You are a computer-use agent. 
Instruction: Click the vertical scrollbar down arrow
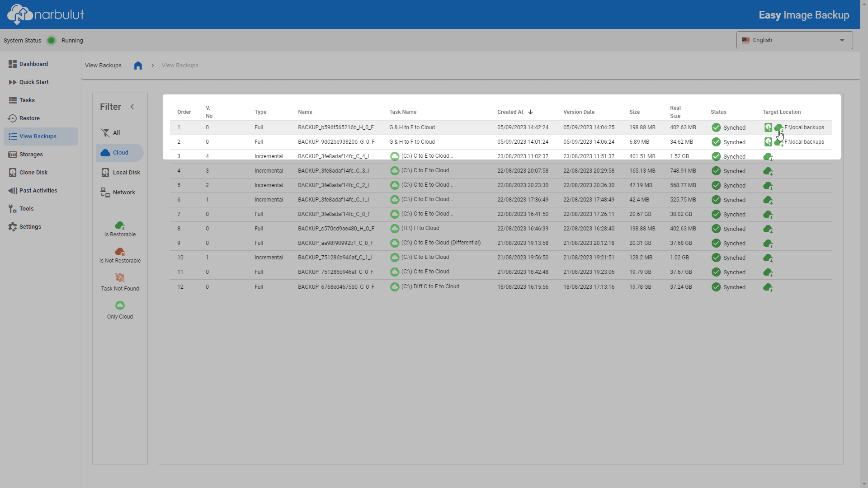tap(864, 484)
